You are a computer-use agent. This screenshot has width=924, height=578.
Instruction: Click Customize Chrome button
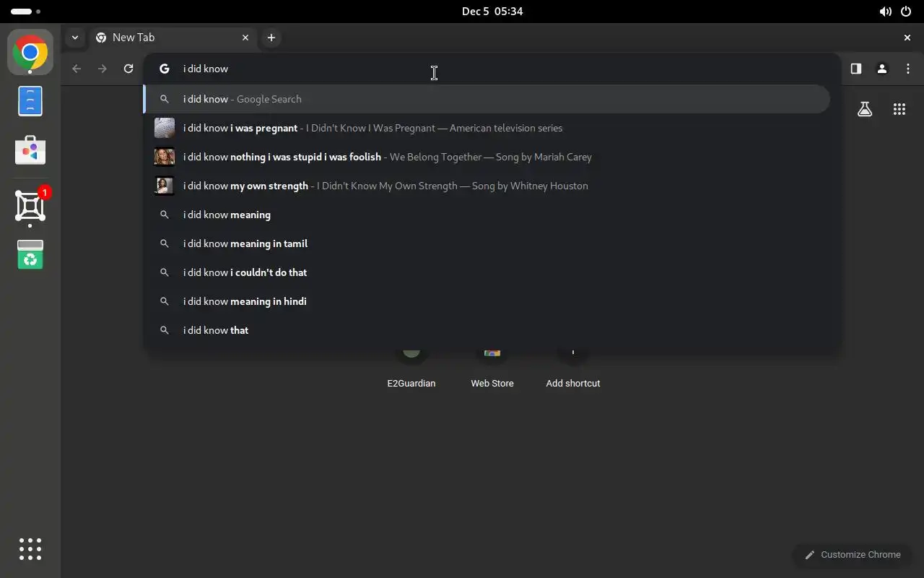(x=853, y=555)
